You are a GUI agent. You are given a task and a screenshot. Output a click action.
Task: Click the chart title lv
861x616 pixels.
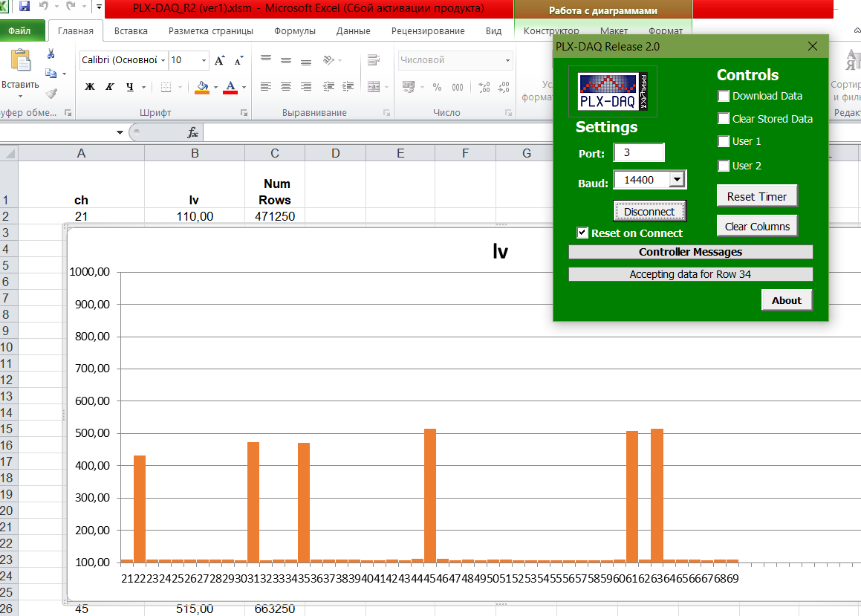click(500, 251)
